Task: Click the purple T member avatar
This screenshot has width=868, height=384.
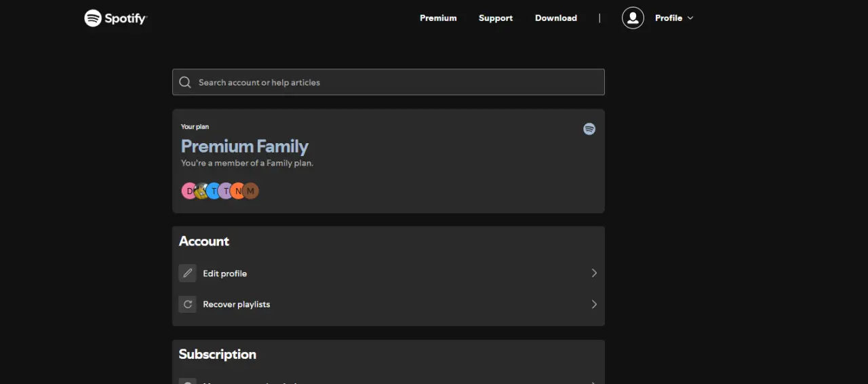Action: coord(226,191)
